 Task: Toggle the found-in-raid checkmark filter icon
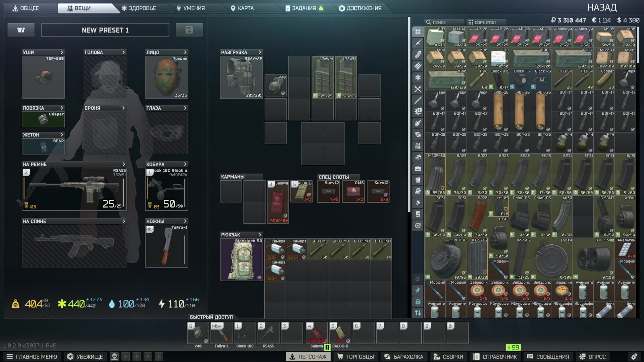point(418,226)
